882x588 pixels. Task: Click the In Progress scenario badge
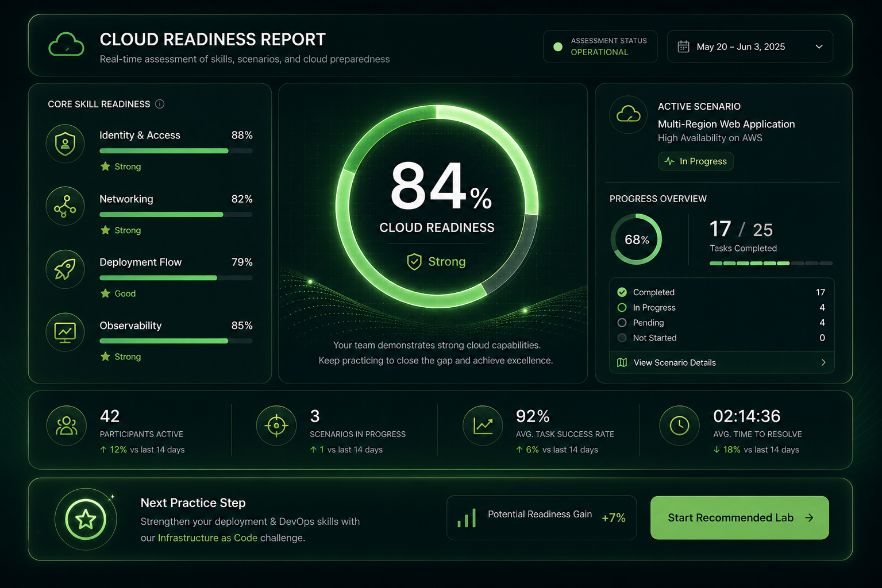pos(696,161)
